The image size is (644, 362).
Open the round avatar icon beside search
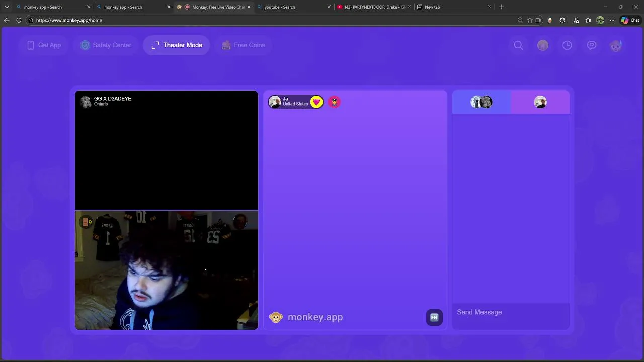pyautogui.click(x=543, y=45)
